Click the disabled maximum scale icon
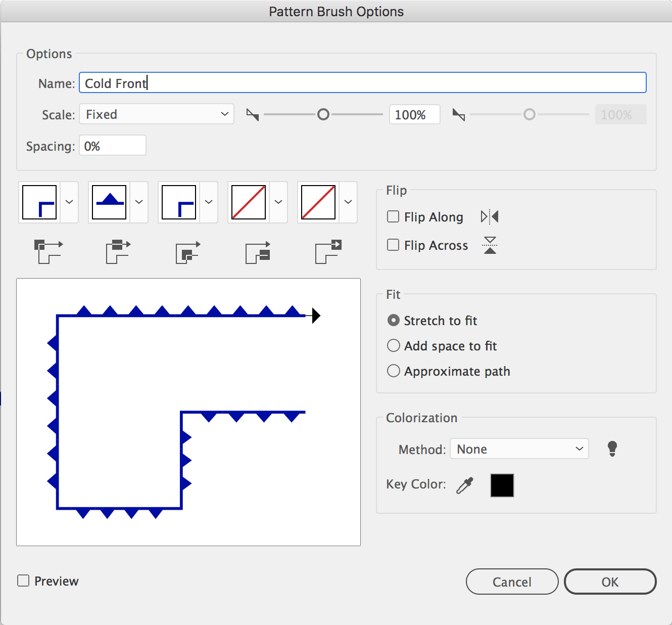Screen dimensions: 672x625 (459, 115)
